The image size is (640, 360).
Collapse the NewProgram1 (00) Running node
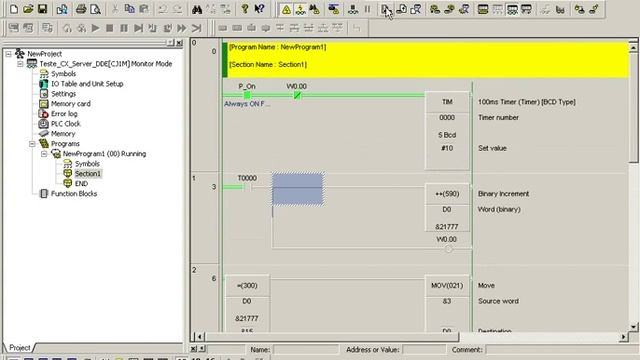click(x=44, y=154)
